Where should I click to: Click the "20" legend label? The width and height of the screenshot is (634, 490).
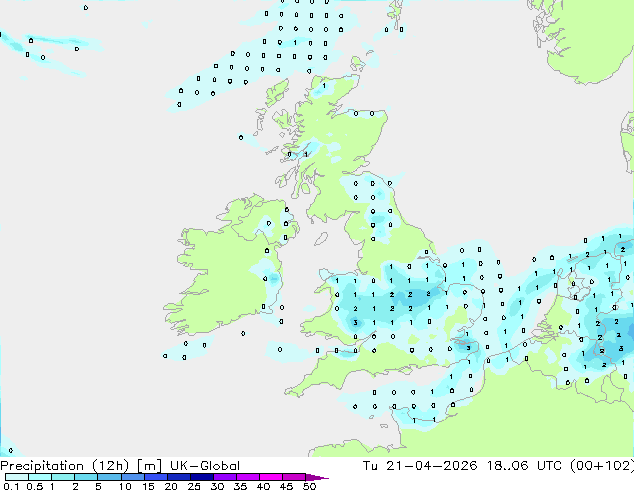171,486
